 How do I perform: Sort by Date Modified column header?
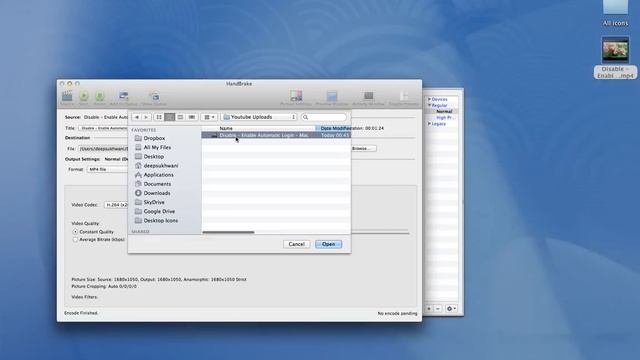(x=333, y=128)
